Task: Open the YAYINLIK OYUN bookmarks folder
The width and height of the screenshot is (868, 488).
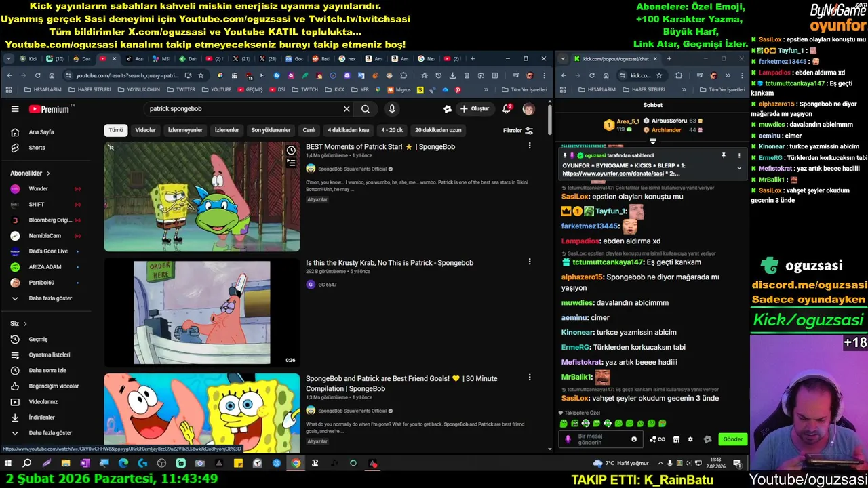Action: 139,89
